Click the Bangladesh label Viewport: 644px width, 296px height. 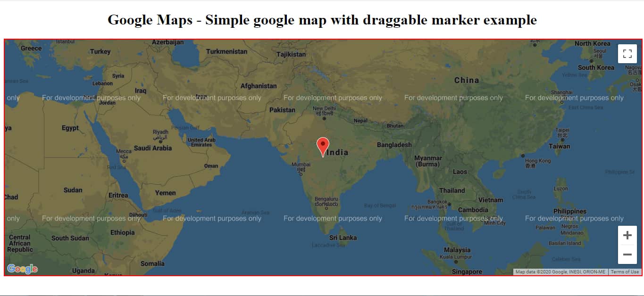[394, 145]
